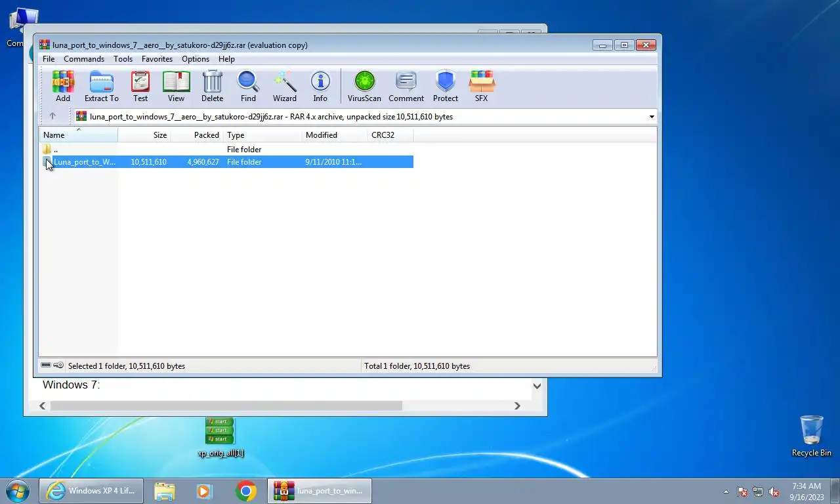Screen dimensions: 840x504
Task: Sort by Type column header
Action: click(262, 135)
